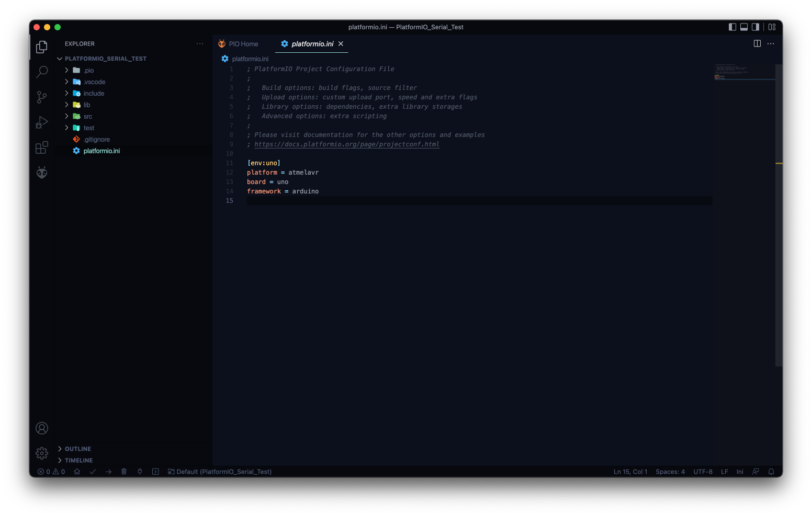Open the Manage gear settings

42,453
